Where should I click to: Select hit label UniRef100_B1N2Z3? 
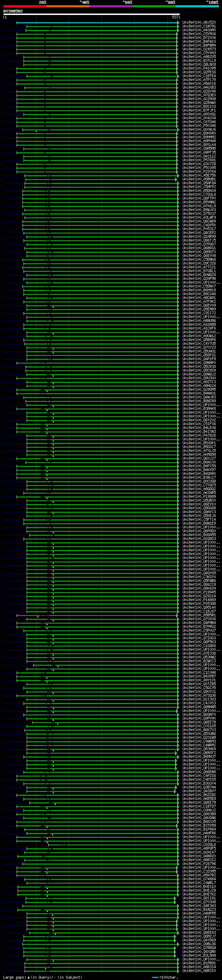click(x=199, y=910)
